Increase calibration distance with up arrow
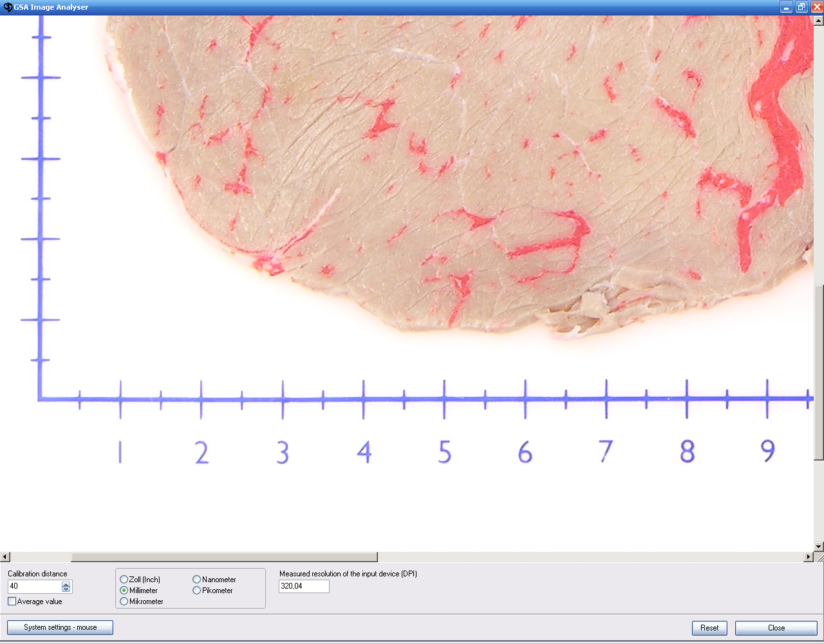The height and width of the screenshot is (644, 824). 66,583
